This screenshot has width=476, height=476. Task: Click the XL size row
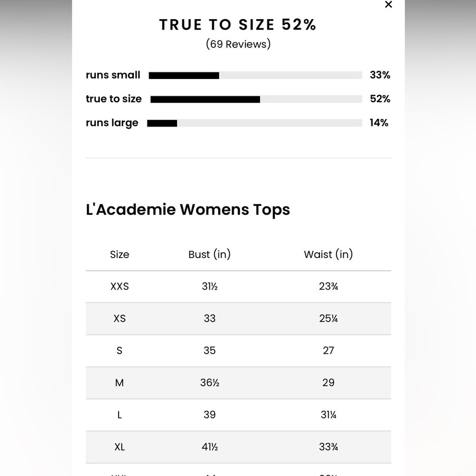coord(238,447)
